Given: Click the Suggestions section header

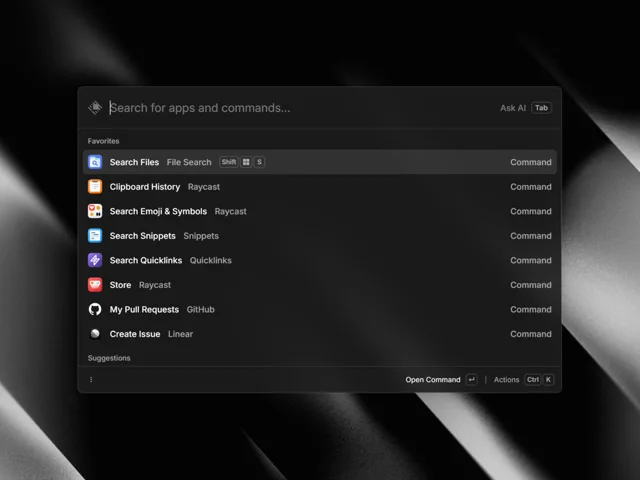Looking at the screenshot, I should pyautogui.click(x=109, y=358).
